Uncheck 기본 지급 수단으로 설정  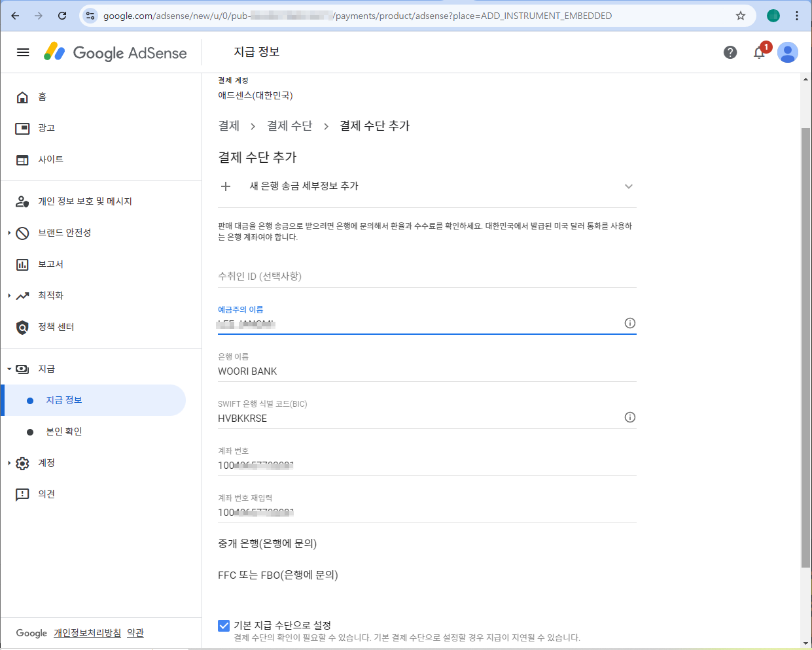[x=223, y=625]
